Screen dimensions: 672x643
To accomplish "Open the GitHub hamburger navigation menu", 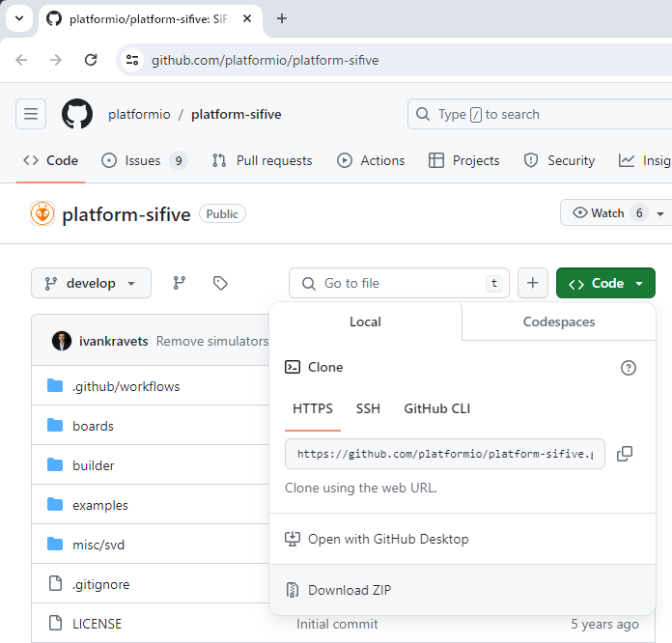I will 31,114.
